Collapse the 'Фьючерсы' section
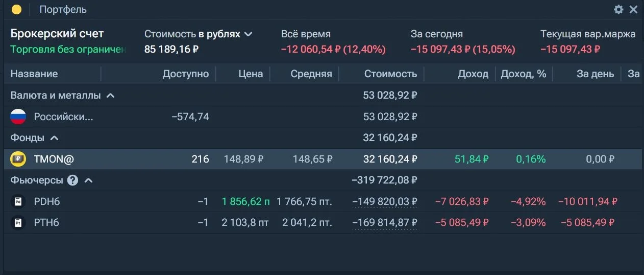This screenshot has height=275, width=644. pos(89,180)
